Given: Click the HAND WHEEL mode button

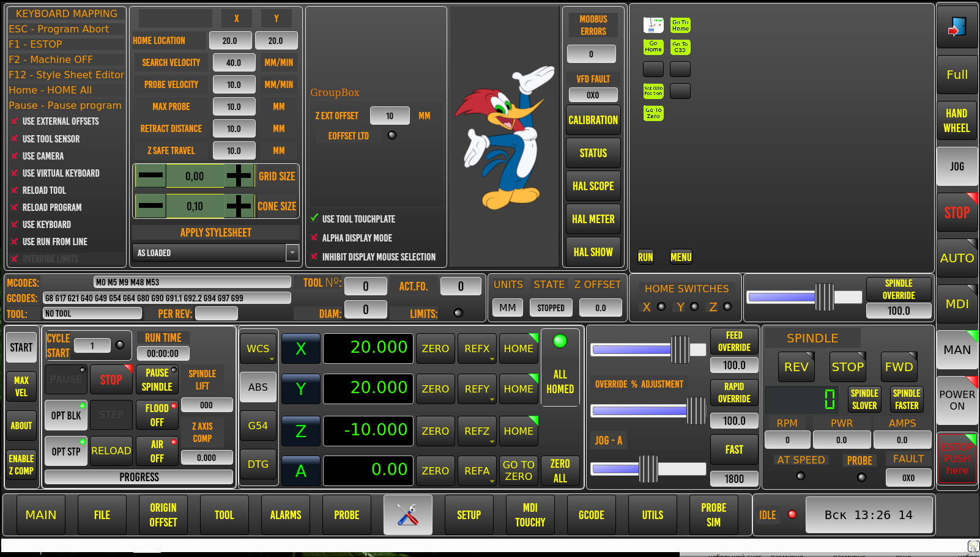Looking at the screenshot, I should click(x=957, y=120).
